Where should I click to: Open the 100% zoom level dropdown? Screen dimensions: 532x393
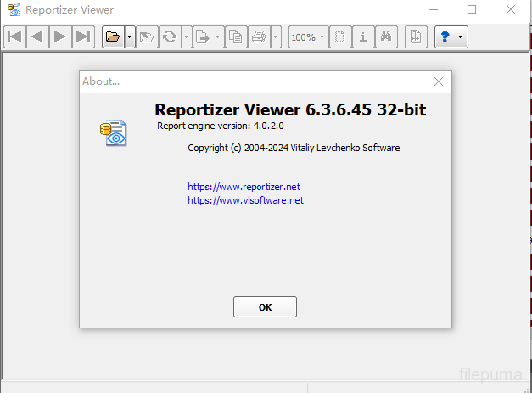coord(307,36)
